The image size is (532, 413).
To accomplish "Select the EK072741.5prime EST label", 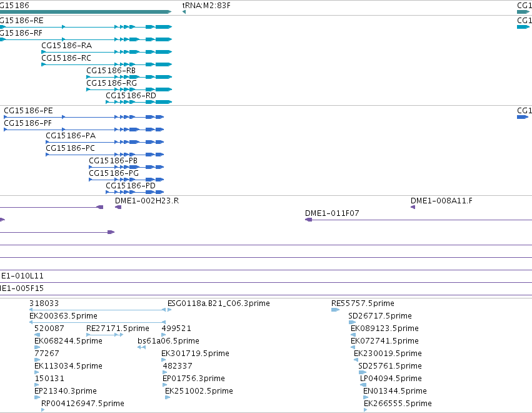I will tap(384, 341).
